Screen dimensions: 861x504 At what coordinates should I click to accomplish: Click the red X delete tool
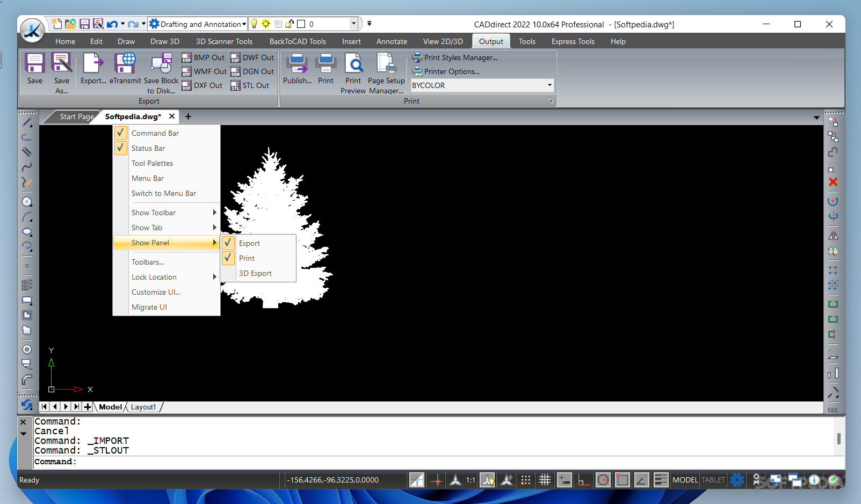833,182
